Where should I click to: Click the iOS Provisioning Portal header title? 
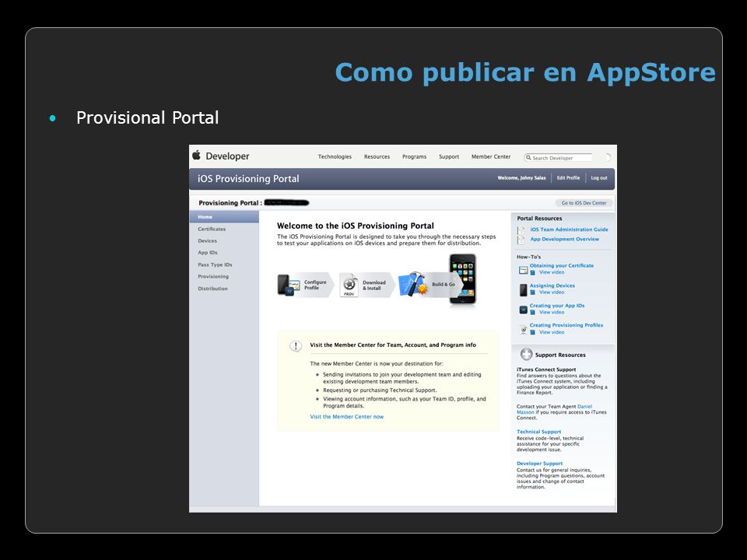coord(248,179)
